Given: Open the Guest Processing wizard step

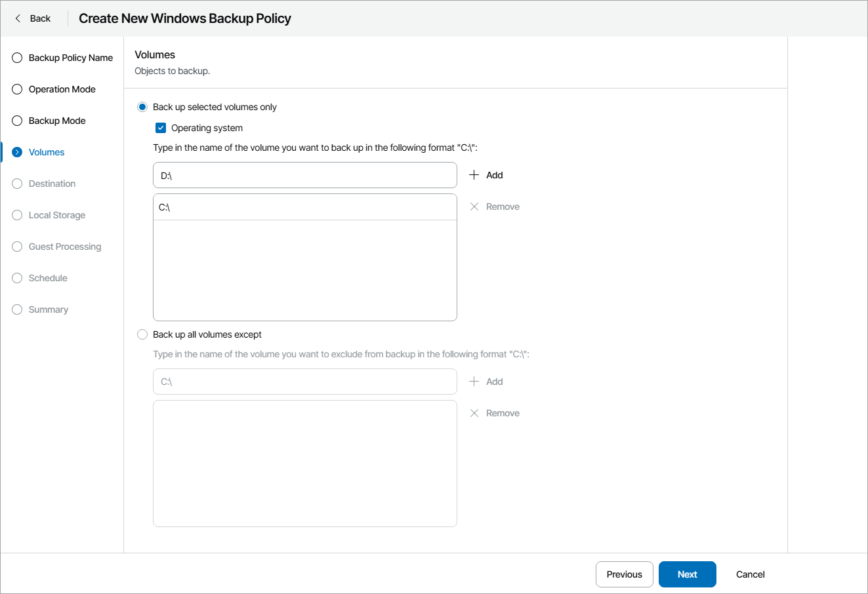Looking at the screenshot, I should [64, 247].
